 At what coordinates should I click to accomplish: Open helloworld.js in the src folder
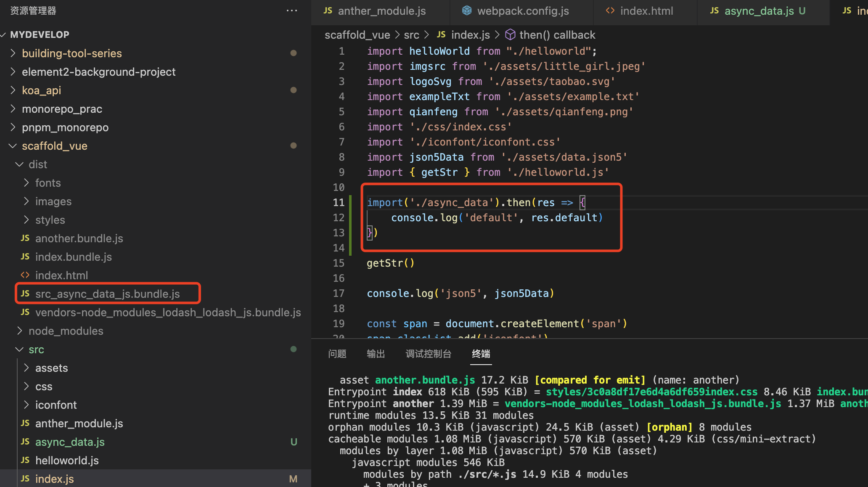(67, 461)
